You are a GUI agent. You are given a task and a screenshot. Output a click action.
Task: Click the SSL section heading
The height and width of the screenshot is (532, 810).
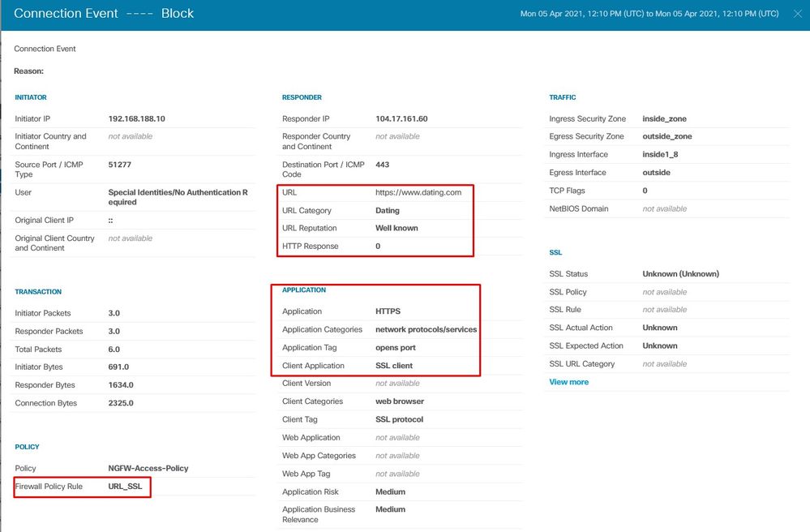(x=555, y=252)
